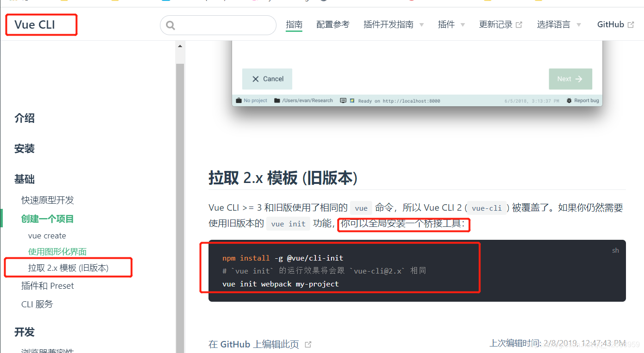
Task: Click the X icon on Cancel
Action: click(255, 79)
